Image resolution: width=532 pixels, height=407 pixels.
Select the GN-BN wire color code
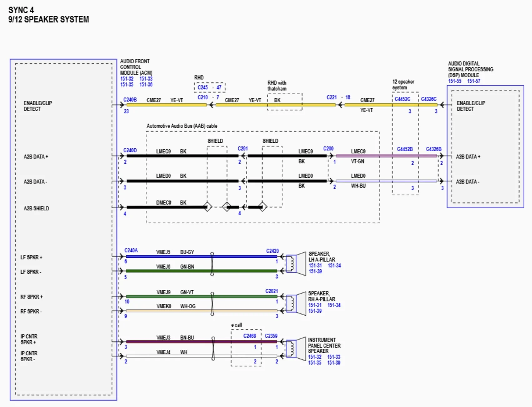click(x=187, y=267)
